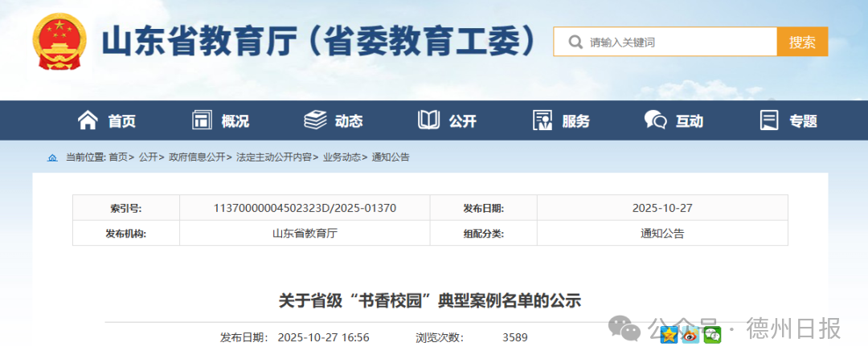Click the document icon beside 专题
The image size is (868, 363).
click(769, 120)
